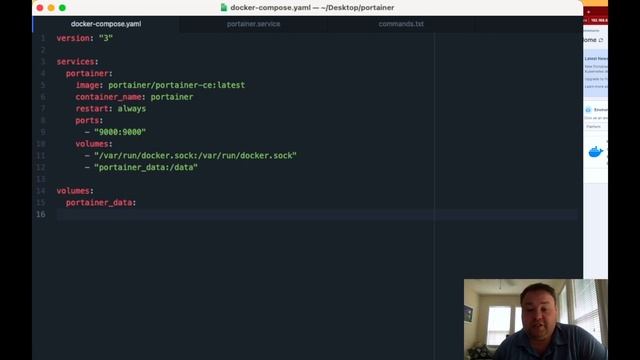
Task: Close the editor window with the red button
Action: click(40, 8)
